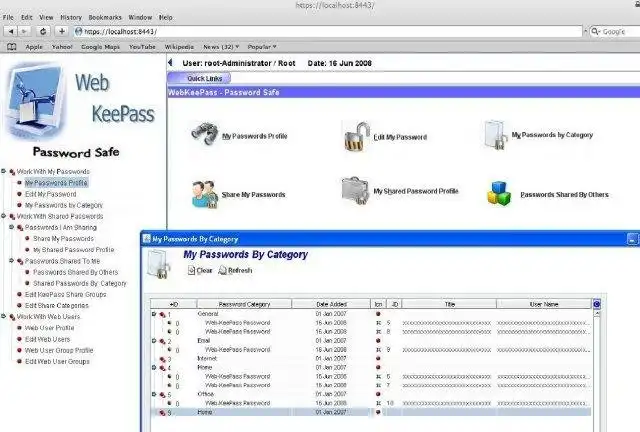Select the Quick Links tab
The height and width of the screenshot is (432, 640).
pos(199,78)
